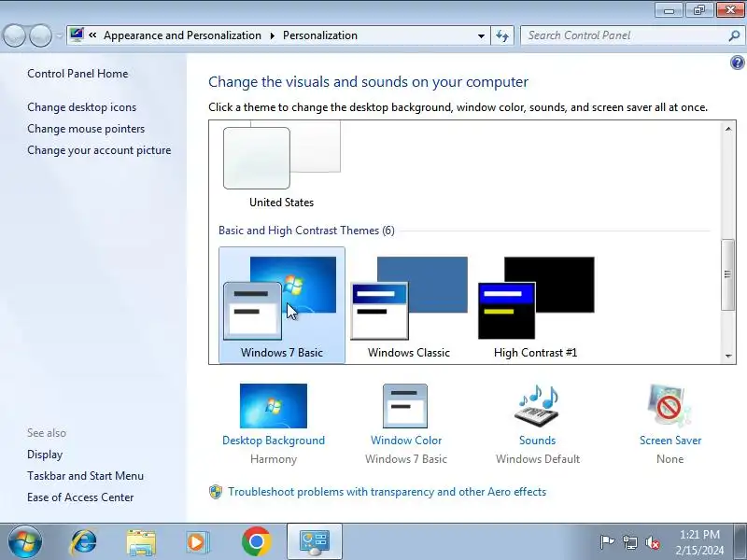
Task: Launch Google Chrome from taskbar
Action: click(x=256, y=541)
